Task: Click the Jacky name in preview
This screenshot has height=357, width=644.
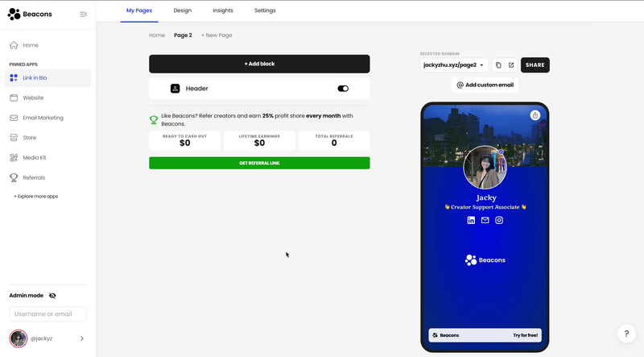Action: (x=486, y=197)
